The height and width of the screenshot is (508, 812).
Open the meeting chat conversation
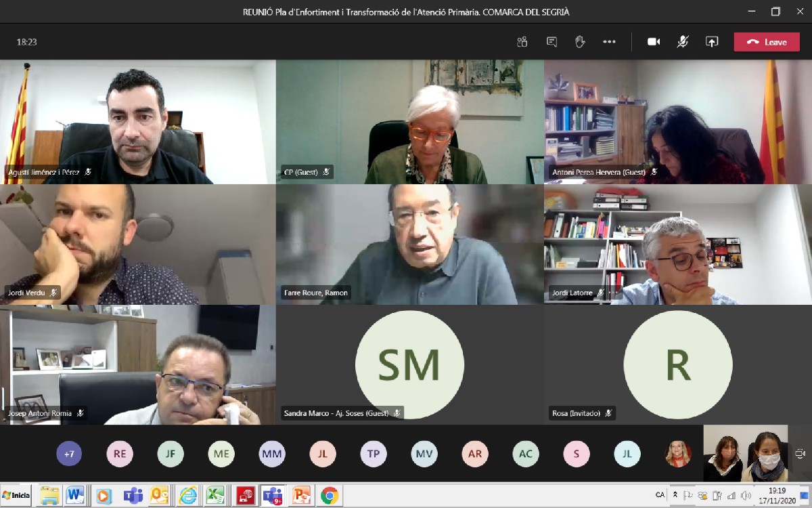click(x=551, y=42)
